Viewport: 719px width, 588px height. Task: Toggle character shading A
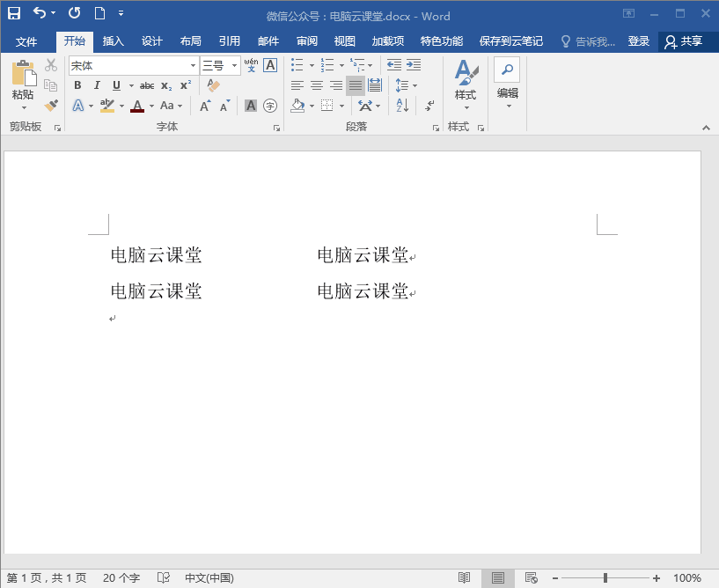point(250,106)
